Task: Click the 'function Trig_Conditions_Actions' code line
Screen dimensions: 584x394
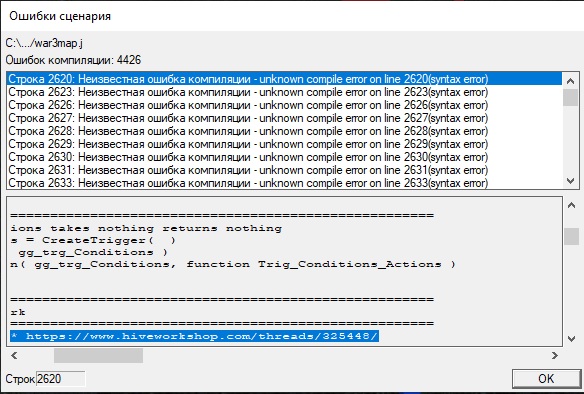Action: coord(233,264)
